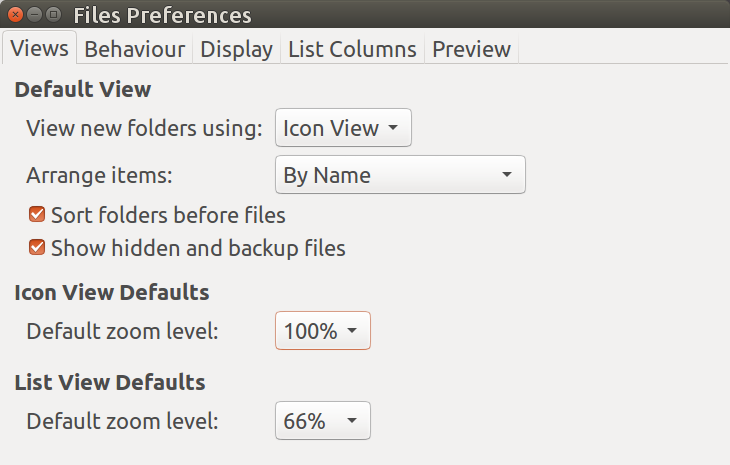Select the List Columns tab
730x465 pixels.
coord(352,49)
